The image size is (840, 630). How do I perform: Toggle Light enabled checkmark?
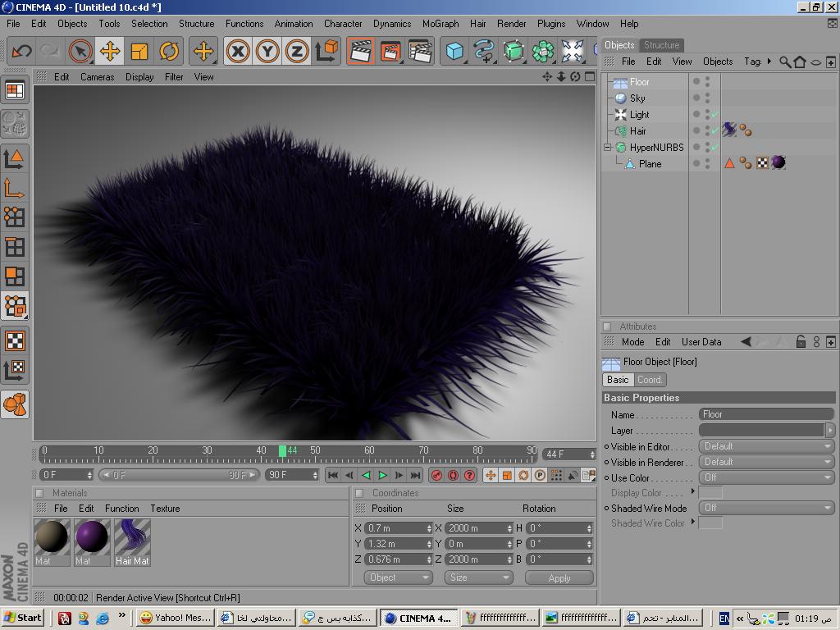714,115
